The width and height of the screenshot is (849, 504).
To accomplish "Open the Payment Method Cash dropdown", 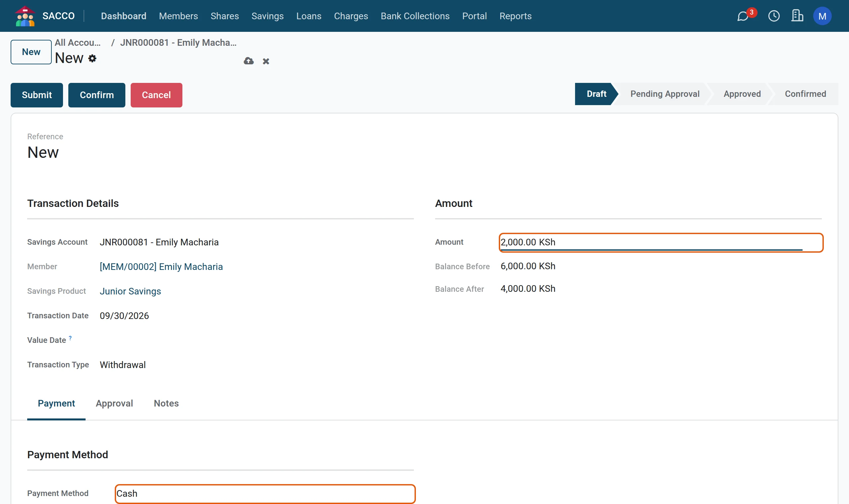I will click(265, 493).
